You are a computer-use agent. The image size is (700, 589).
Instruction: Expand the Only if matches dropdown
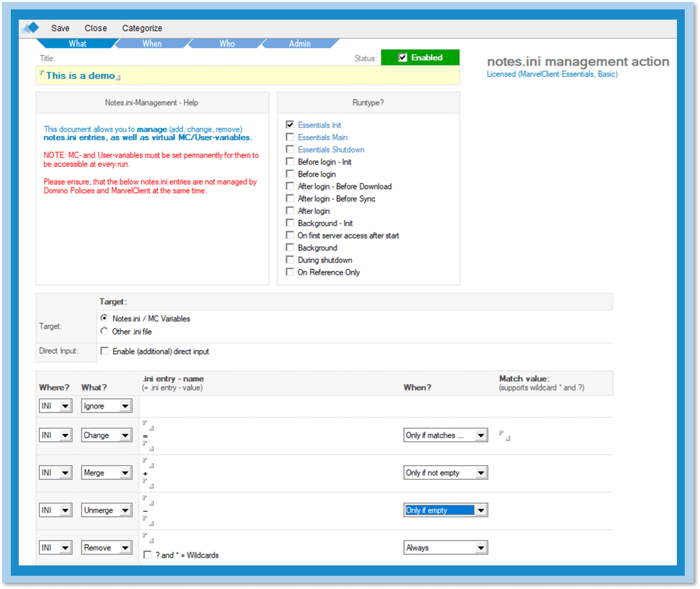click(481, 436)
